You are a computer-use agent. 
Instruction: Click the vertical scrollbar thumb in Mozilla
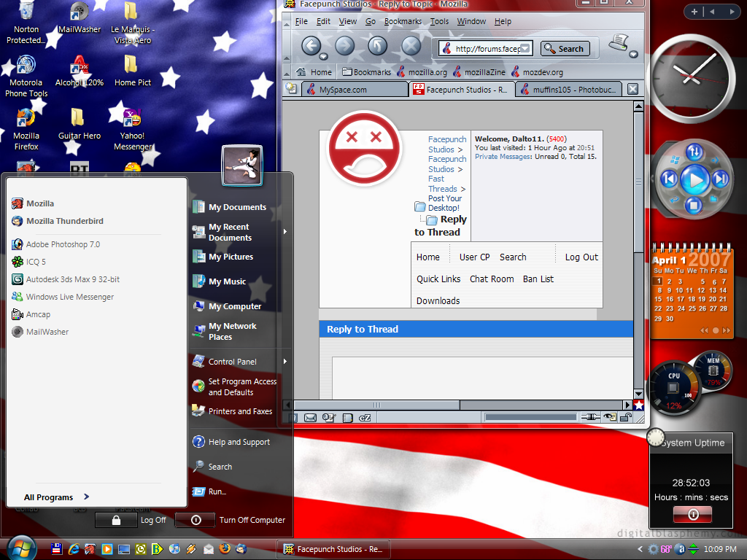point(638,182)
